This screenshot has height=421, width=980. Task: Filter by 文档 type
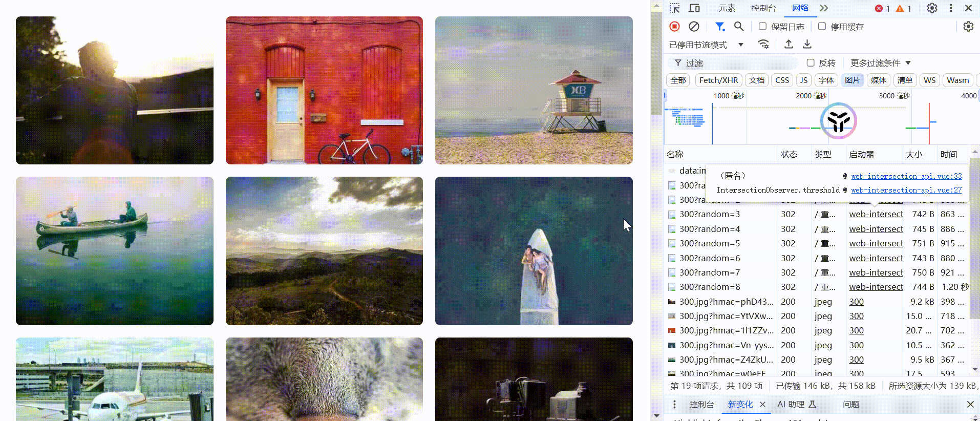click(x=757, y=80)
